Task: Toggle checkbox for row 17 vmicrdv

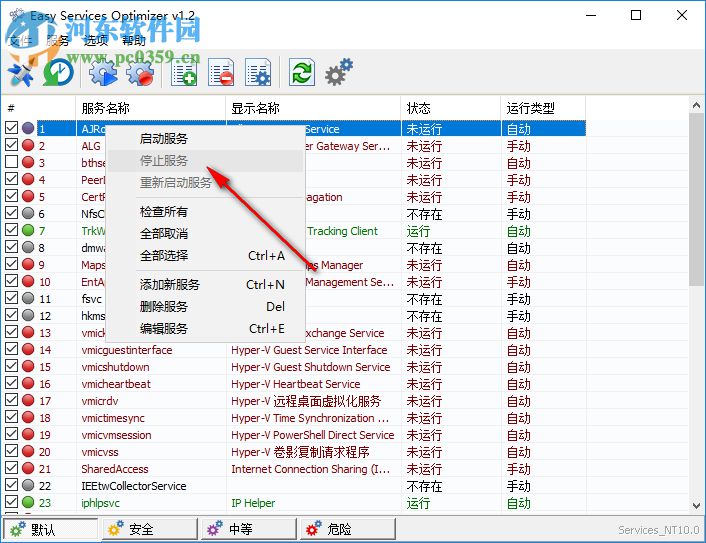Action: pos(12,400)
